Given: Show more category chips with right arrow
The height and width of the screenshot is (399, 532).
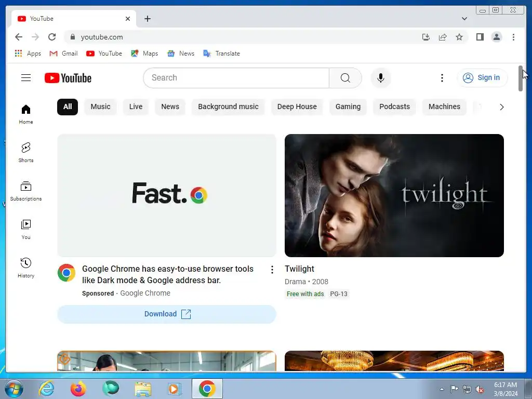Looking at the screenshot, I should [x=501, y=107].
